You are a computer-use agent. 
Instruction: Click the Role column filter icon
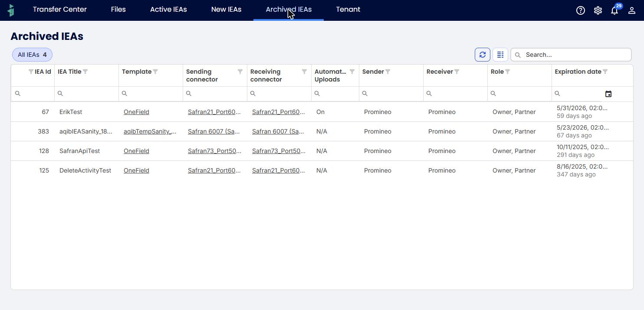click(x=507, y=72)
